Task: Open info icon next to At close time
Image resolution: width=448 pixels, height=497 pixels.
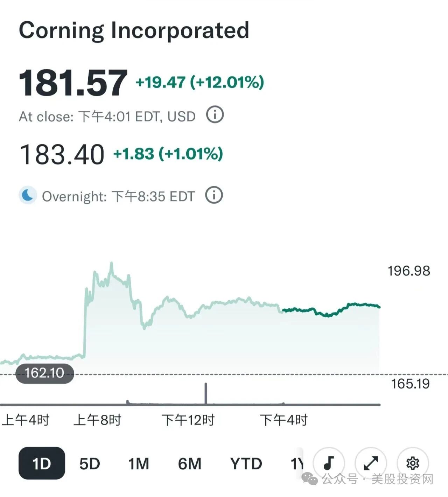Action: tap(215, 115)
